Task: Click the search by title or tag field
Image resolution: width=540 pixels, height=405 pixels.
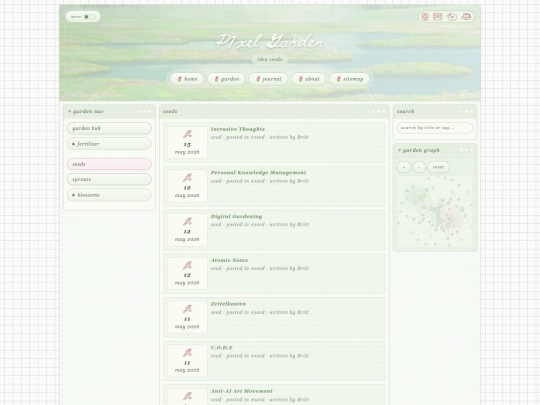Action: coord(435,128)
